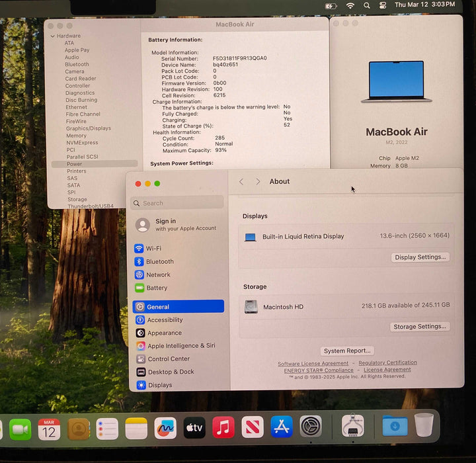Open Reminders from the Dock
Screen dimensions: 476x463
point(107,429)
